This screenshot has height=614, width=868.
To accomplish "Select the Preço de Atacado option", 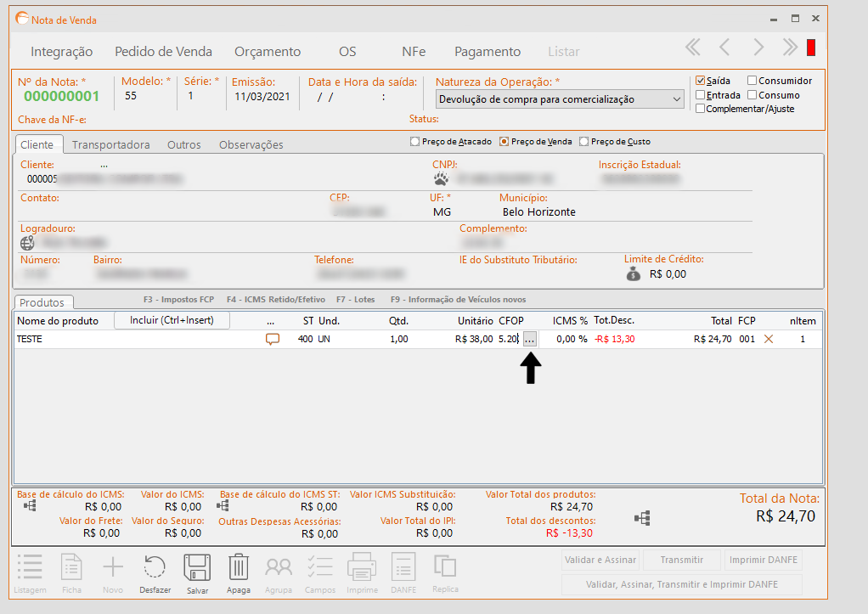I will pyautogui.click(x=414, y=142).
